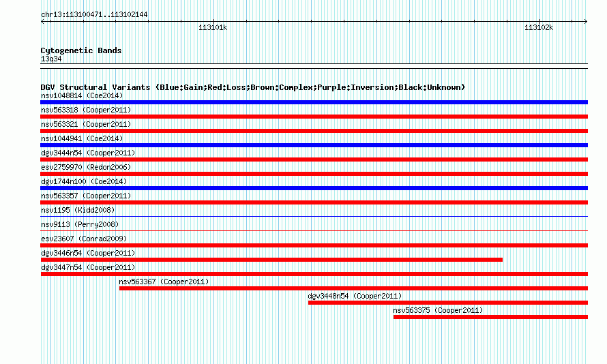Click the dgv3446n54 (Cooper2011) label
The width and height of the screenshot is (607, 364).
pyautogui.click(x=88, y=253)
